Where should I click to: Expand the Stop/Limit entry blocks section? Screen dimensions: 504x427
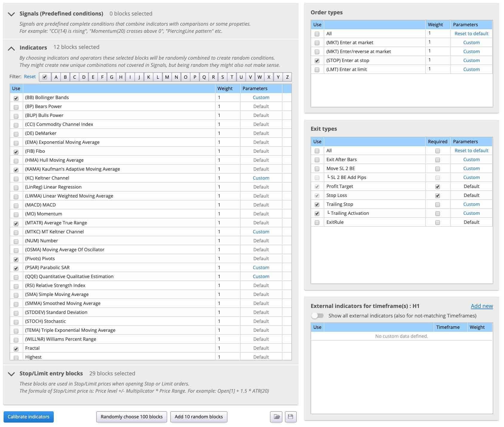tap(11, 374)
